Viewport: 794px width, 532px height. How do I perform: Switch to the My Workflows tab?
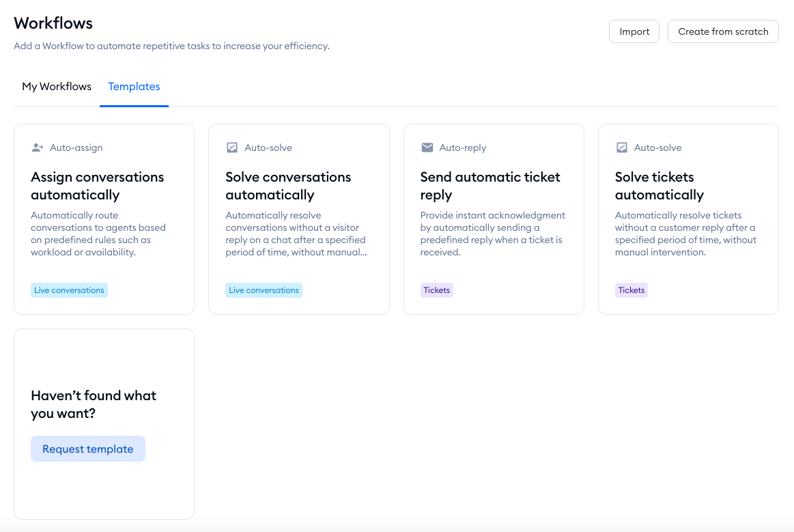[x=57, y=87]
